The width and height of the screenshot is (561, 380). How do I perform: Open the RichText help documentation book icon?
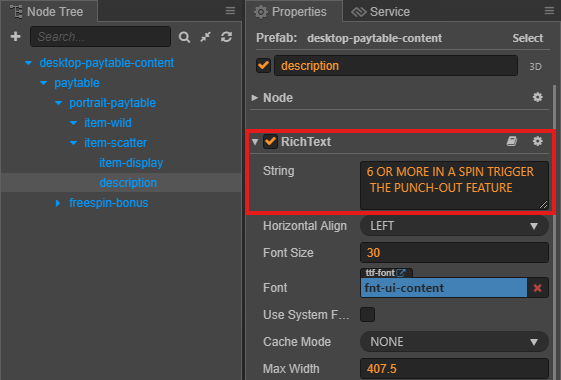point(512,141)
